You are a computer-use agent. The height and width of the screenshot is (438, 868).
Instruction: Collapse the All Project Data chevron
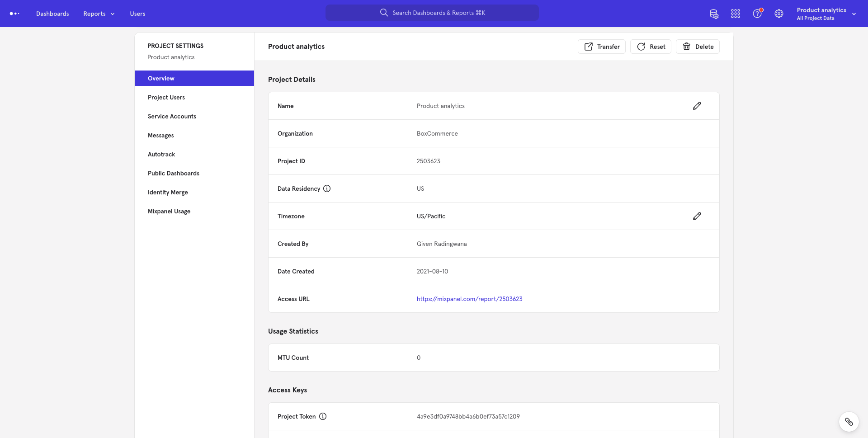coord(854,14)
